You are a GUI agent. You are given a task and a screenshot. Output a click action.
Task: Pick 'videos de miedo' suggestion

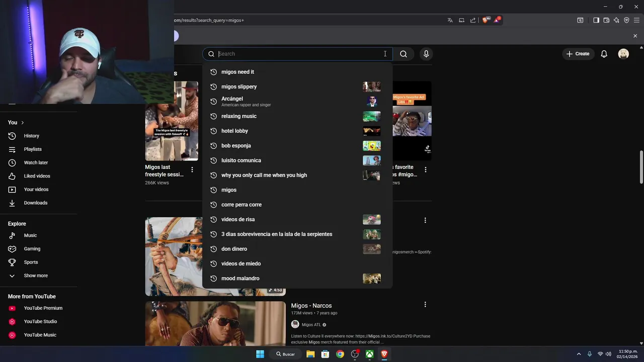297,263
